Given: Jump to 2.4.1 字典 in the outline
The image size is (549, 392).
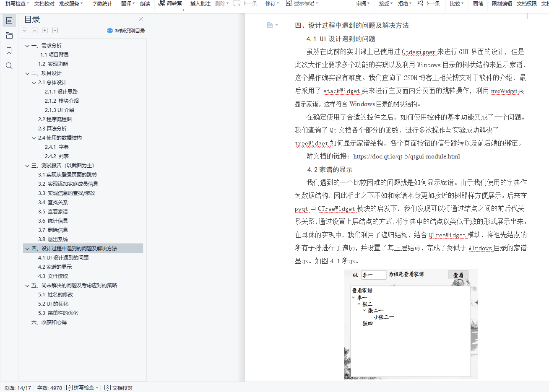Looking at the screenshot, I should point(57,147).
